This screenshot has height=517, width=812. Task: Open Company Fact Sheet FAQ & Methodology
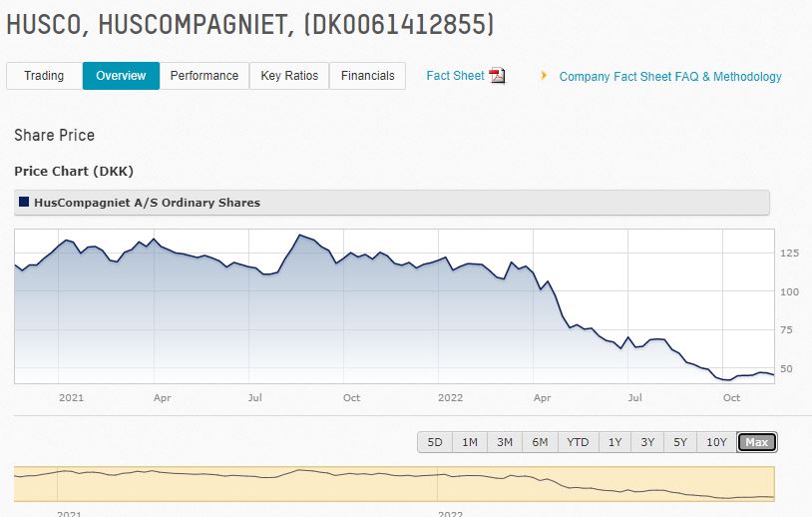[670, 77]
